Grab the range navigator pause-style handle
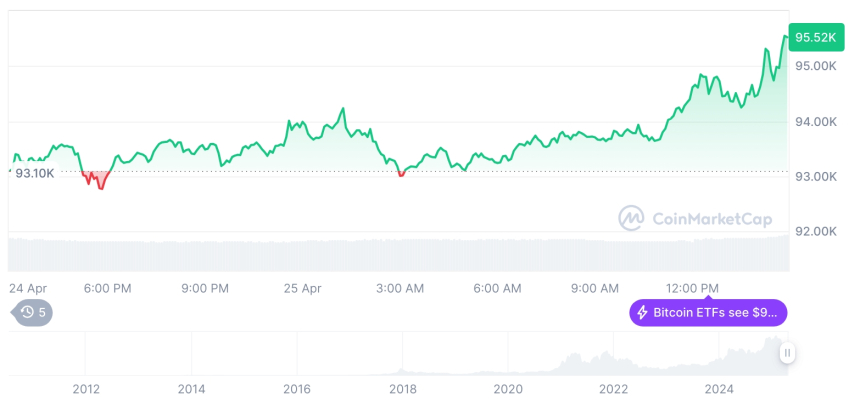This screenshot has width=860, height=401. (788, 353)
